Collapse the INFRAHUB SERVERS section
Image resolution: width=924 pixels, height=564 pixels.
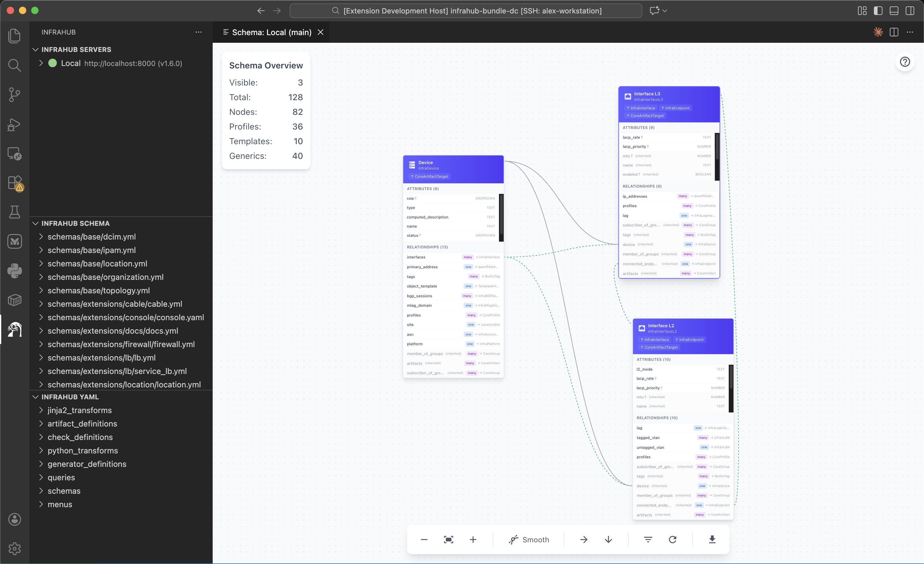[36, 49]
